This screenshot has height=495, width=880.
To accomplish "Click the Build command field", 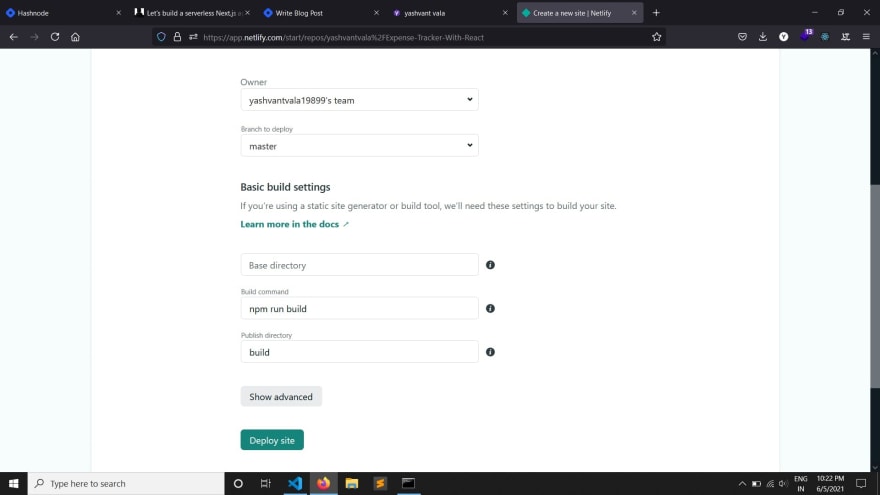I will pyautogui.click(x=359, y=309).
